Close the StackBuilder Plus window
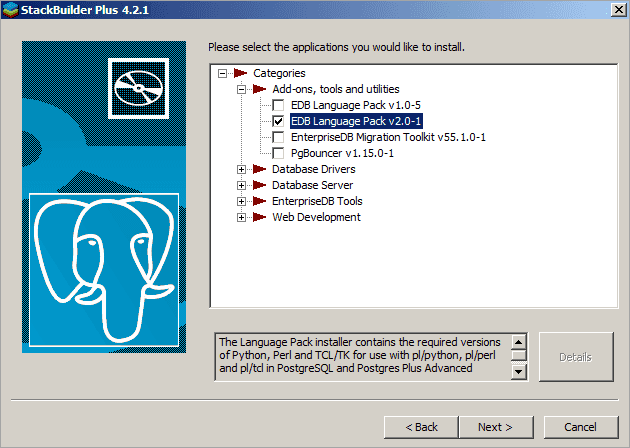 (619, 10)
